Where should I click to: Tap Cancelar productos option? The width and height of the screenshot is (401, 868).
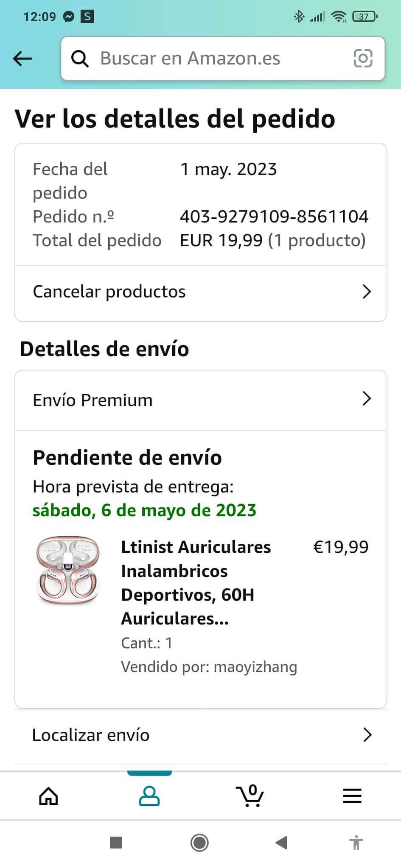pos(109,292)
